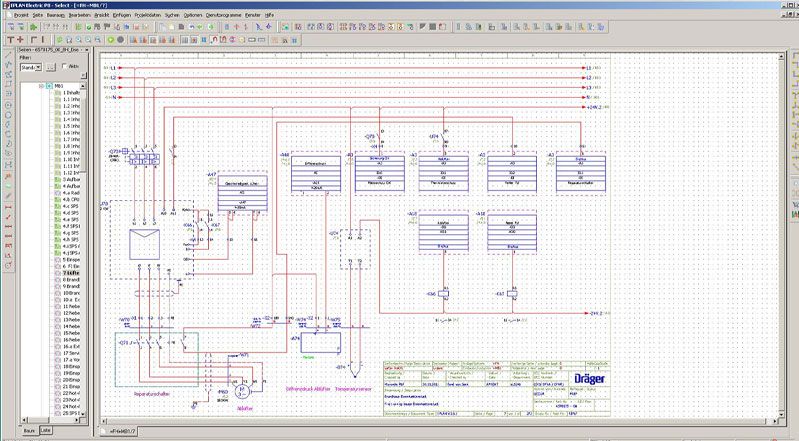Select the rectangle drawing tool

tap(8, 85)
